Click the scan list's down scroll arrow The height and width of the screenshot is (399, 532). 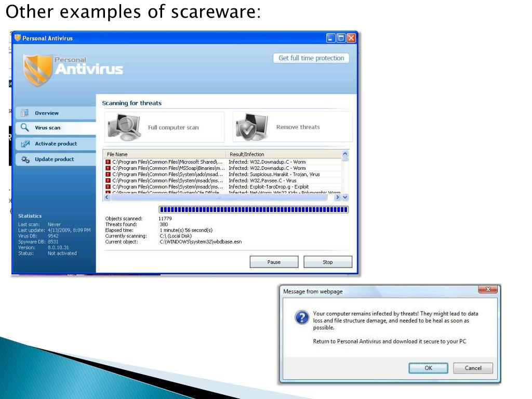point(345,197)
